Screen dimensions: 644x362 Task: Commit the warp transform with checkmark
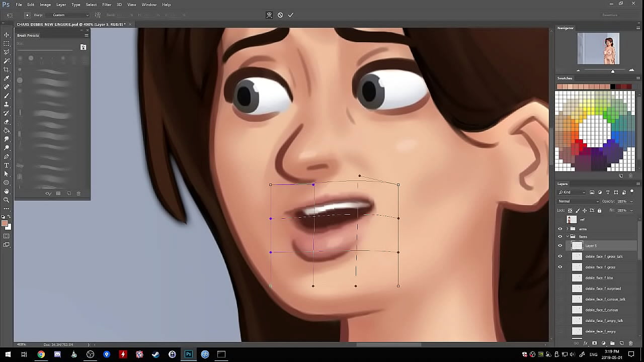tap(290, 15)
